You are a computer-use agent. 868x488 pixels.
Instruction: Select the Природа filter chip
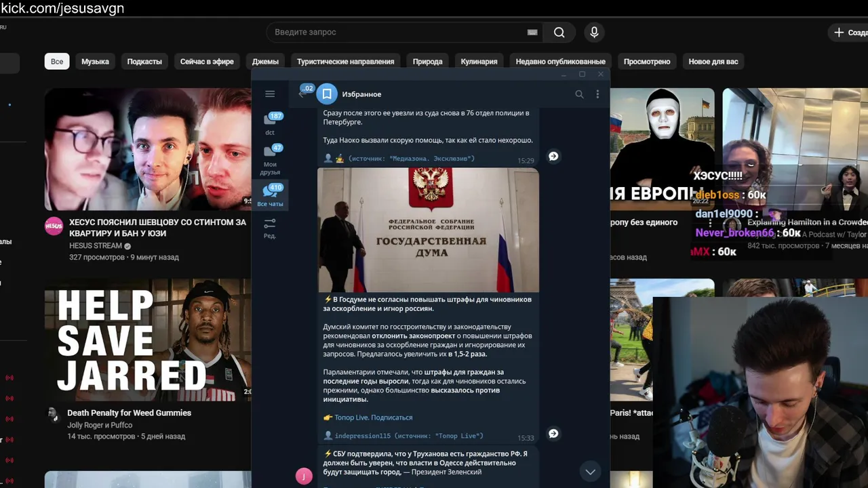click(427, 61)
